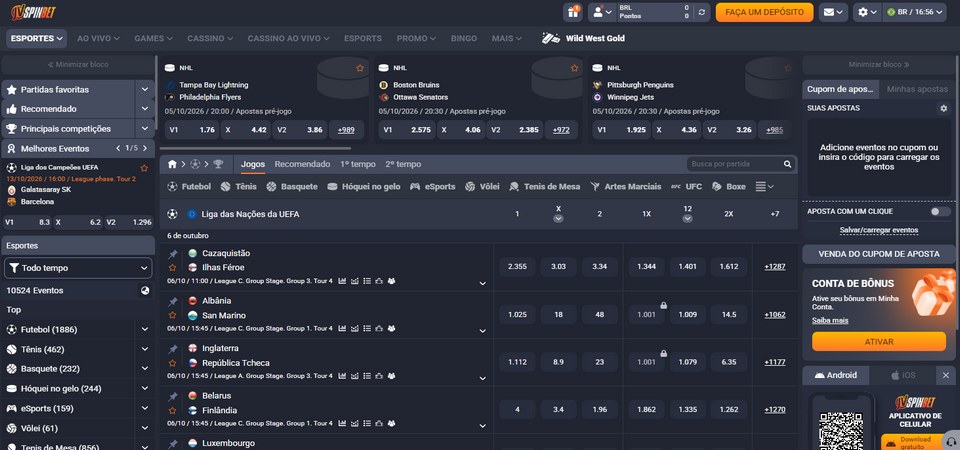This screenshot has width=960, height=450.
Task: Click the Ativar bonus button
Action: click(x=879, y=342)
